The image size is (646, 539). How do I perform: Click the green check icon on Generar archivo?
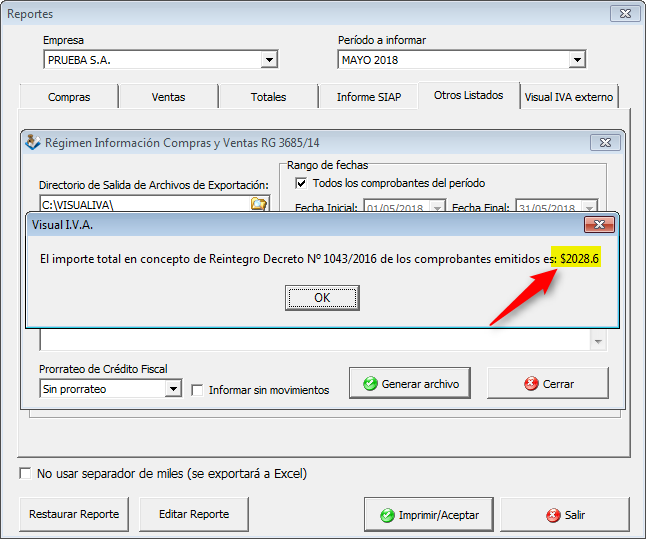pos(370,384)
